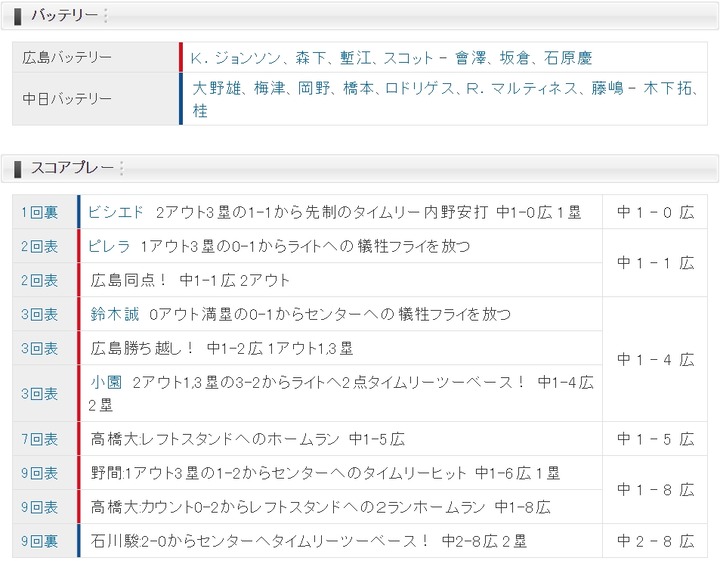Open 橋本 pitcher link
Viewport: 720px width, 561px height.
(x=359, y=88)
